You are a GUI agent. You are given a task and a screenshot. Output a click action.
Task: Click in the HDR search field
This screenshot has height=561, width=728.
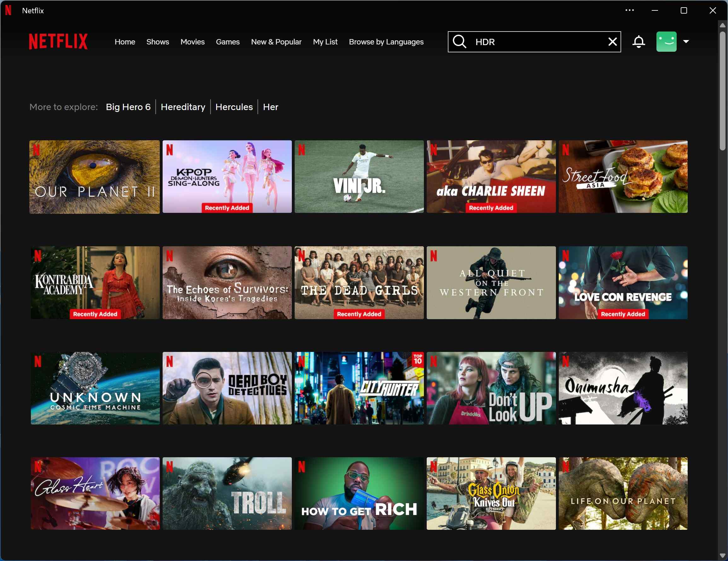[x=534, y=42]
